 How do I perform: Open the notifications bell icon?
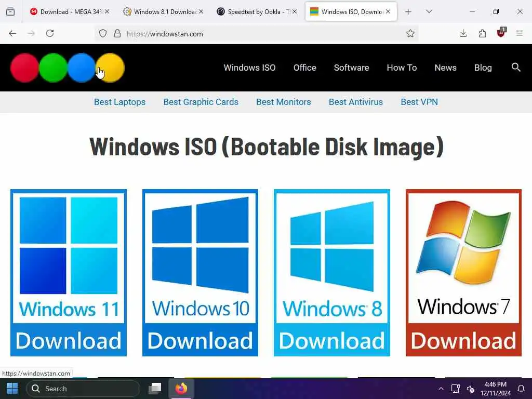521,389
